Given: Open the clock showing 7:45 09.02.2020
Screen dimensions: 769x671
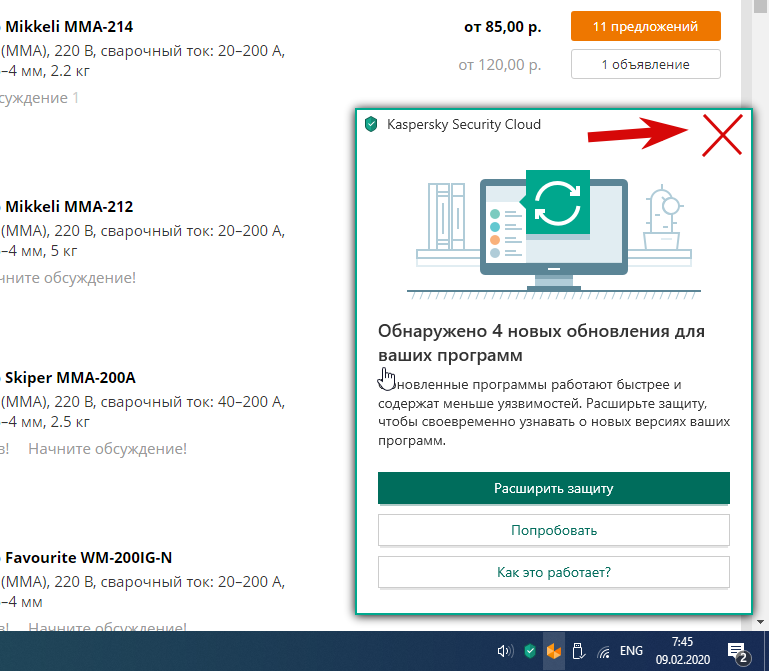Looking at the screenshot, I should (x=683, y=650).
